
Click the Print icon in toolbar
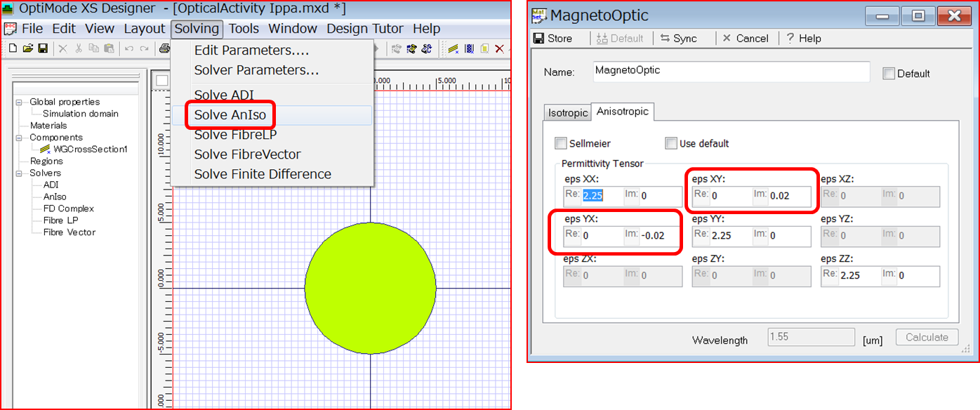pyautogui.click(x=164, y=48)
